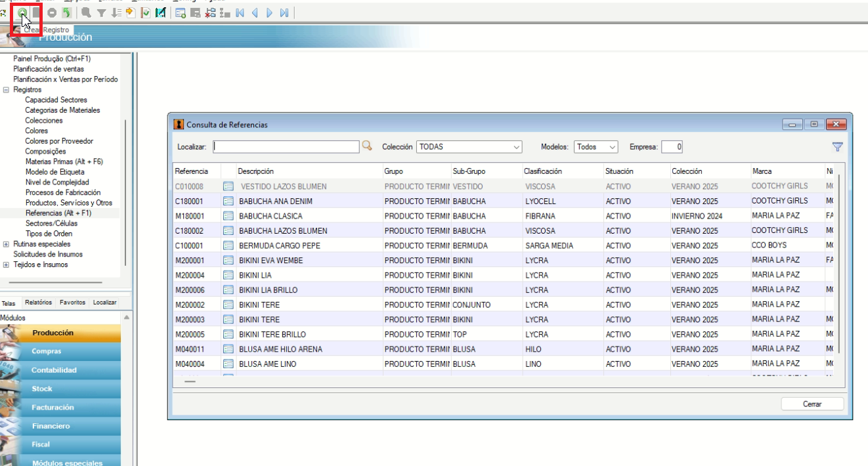Open the Colección dropdown showing TODAS
This screenshot has width=868, height=466.
469,147
